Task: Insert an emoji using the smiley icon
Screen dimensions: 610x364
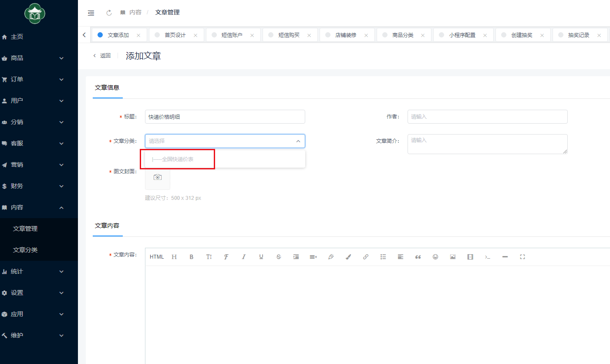Action: (435, 257)
